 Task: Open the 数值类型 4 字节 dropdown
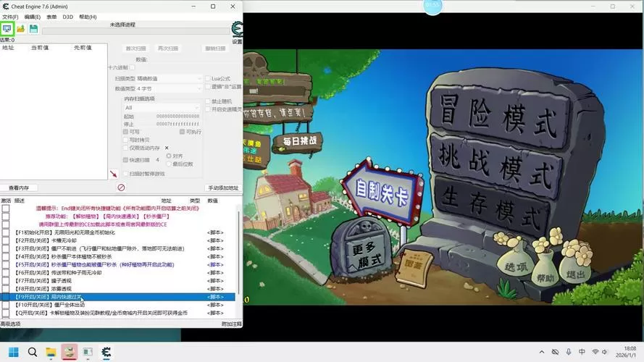coord(170,88)
